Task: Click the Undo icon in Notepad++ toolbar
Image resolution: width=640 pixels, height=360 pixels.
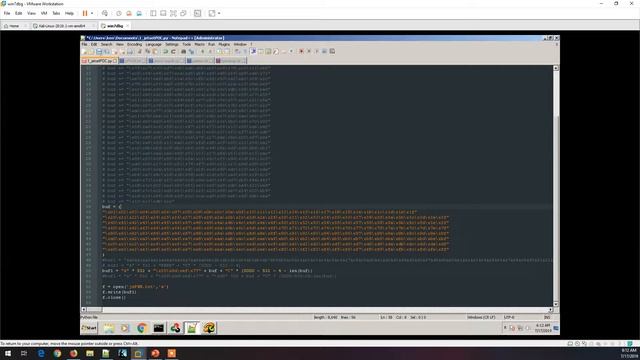Action: [165, 51]
